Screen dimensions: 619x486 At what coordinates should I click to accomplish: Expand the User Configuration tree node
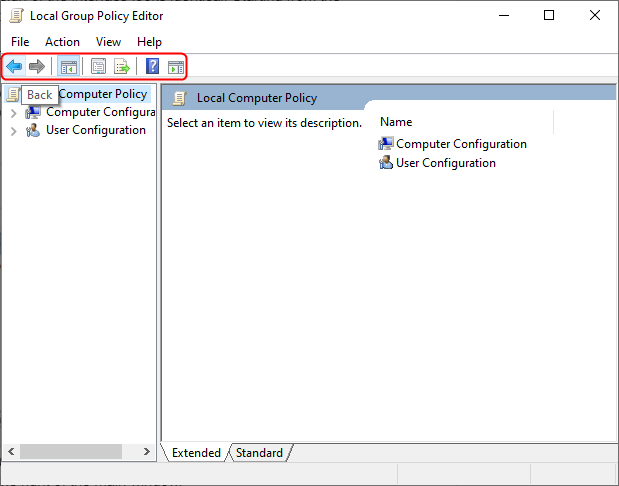tap(14, 131)
